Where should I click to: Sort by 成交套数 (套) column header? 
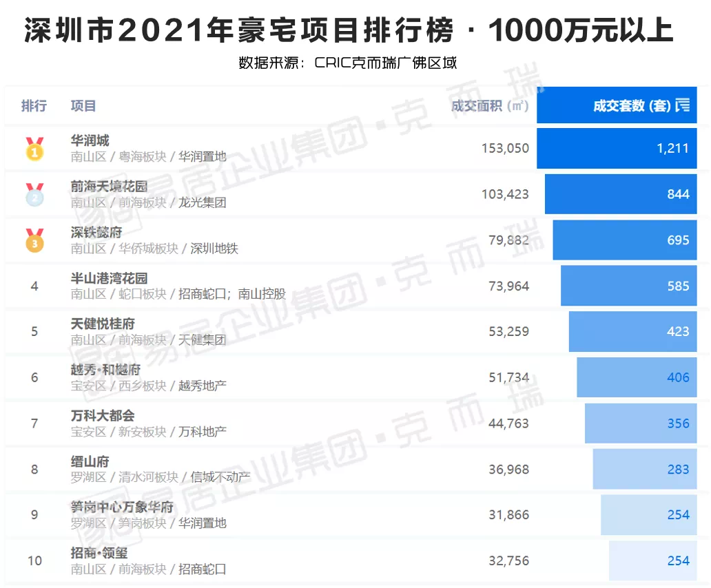pyautogui.click(x=617, y=105)
